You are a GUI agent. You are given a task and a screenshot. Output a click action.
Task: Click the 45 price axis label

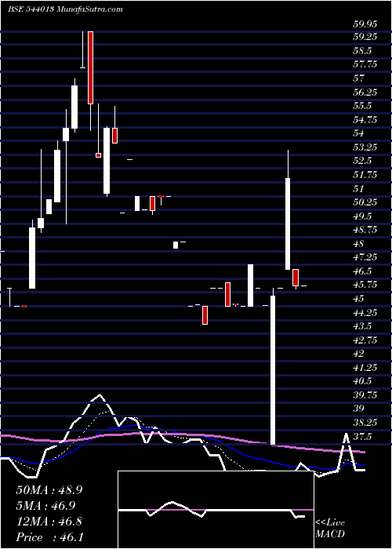[359, 299]
